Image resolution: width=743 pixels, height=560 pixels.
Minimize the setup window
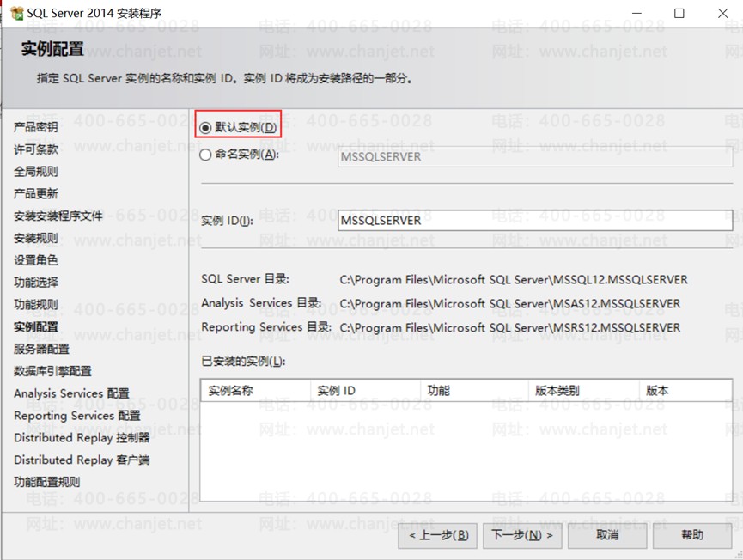coord(636,13)
